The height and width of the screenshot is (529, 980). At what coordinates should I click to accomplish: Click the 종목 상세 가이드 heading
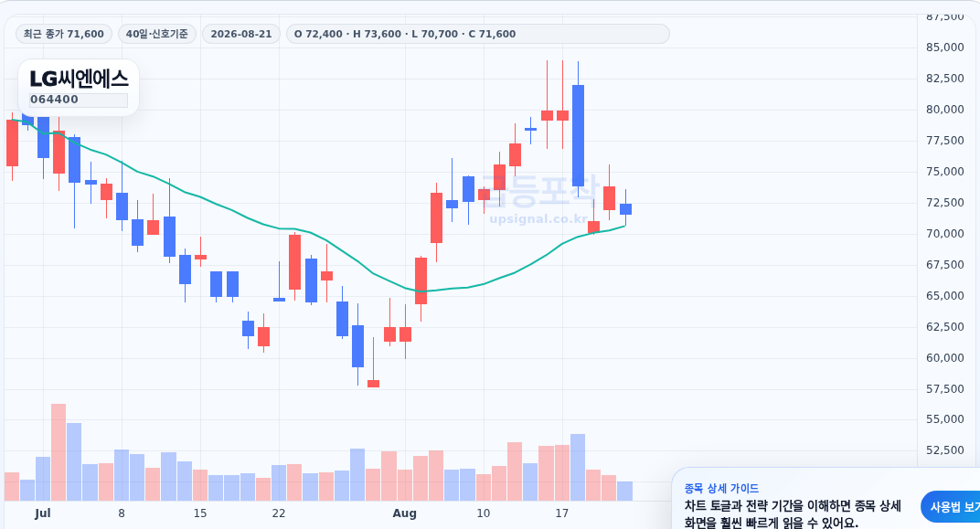tap(721, 489)
